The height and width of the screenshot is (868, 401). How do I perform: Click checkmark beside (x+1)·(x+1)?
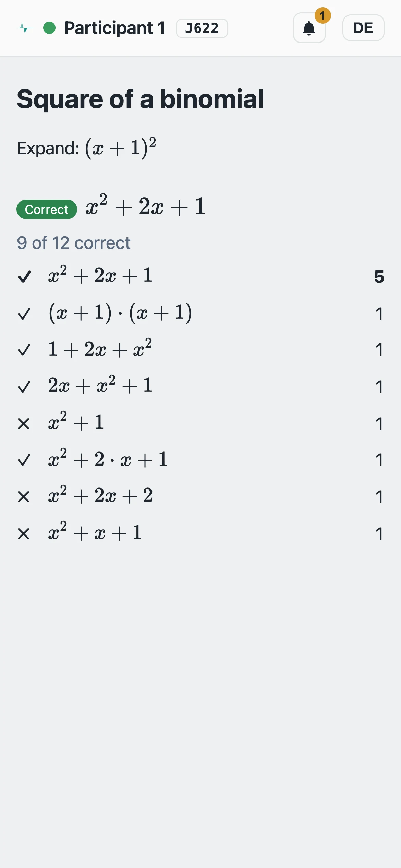pyautogui.click(x=24, y=313)
